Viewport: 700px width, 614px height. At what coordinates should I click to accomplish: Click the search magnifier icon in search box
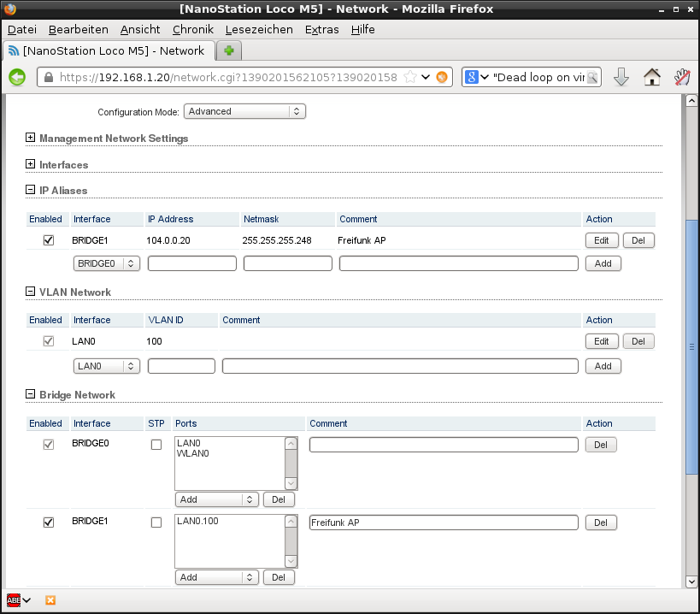(x=592, y=77)
